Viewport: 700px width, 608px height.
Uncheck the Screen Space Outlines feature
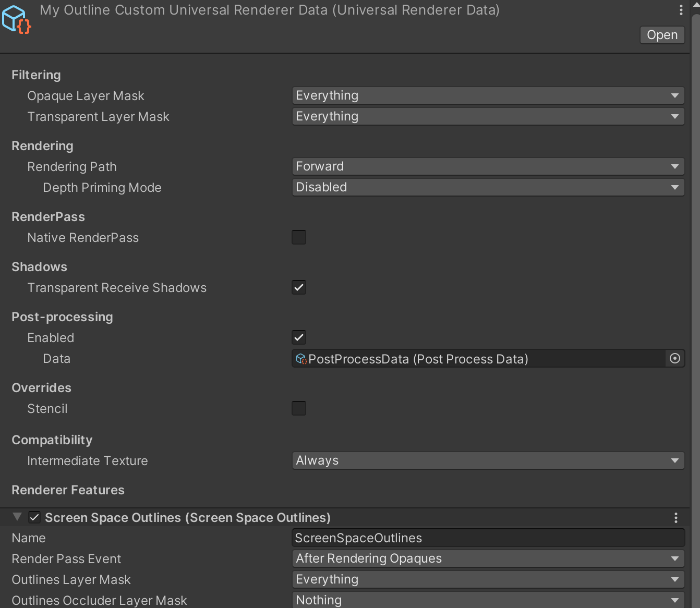point(34,517)
